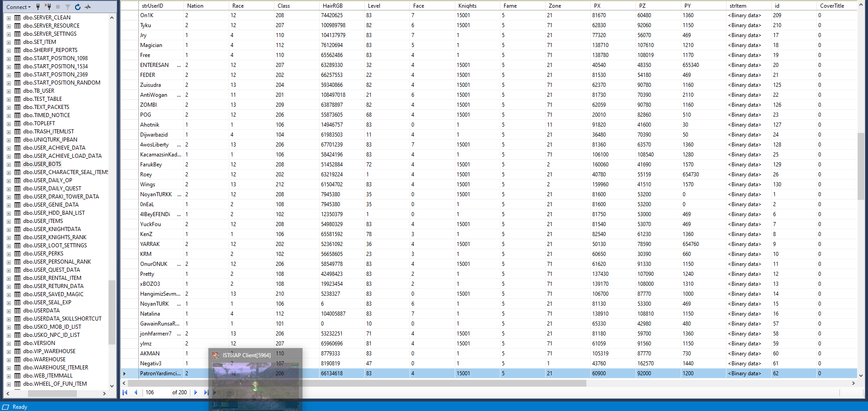Go to the next record

pos(196,392)
